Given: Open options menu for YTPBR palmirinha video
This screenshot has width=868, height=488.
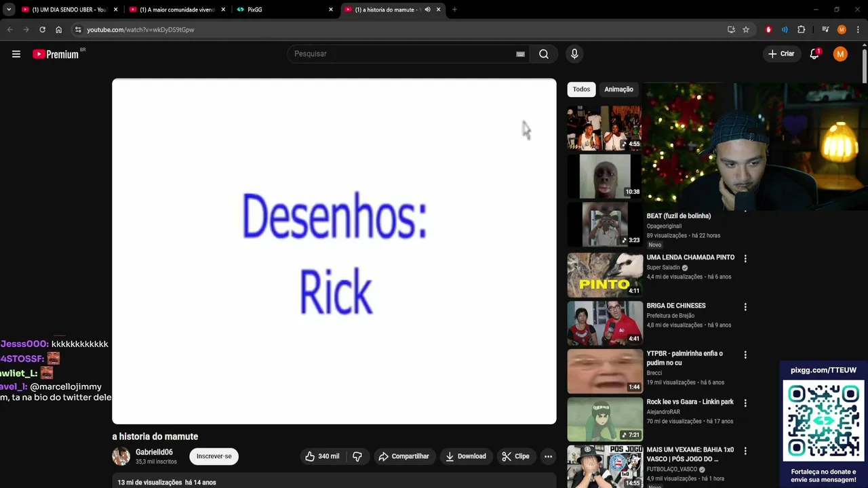Looking at the screenshot, I should [x=745, y=354].
